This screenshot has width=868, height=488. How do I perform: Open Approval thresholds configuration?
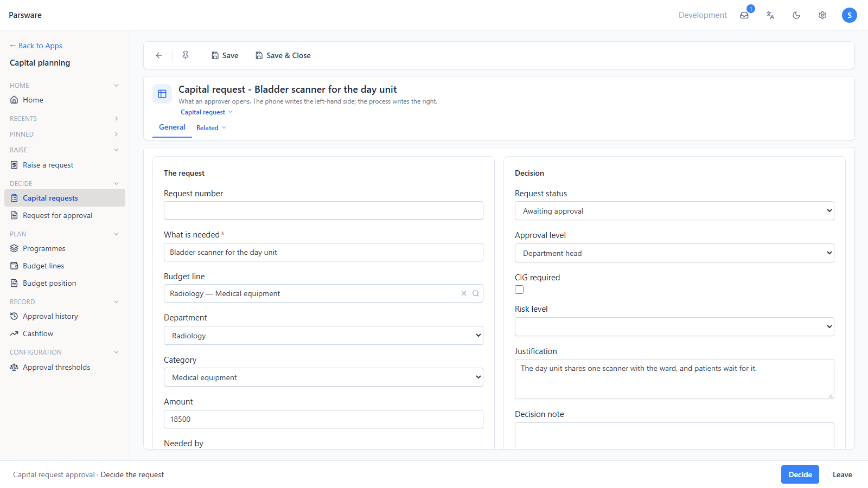tap(65, 367)
